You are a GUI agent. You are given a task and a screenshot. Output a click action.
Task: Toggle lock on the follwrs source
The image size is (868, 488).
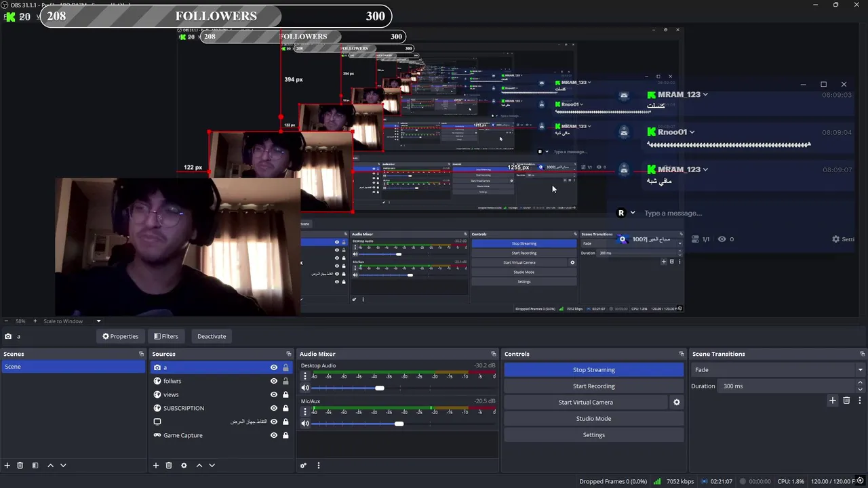(x=285, y=381)
